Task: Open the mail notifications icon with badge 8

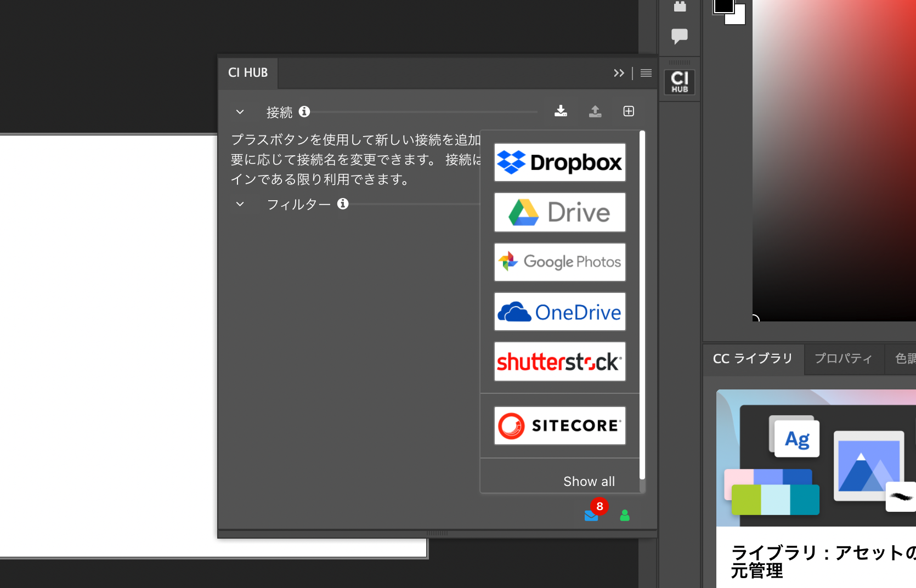Action: [591, 515]
